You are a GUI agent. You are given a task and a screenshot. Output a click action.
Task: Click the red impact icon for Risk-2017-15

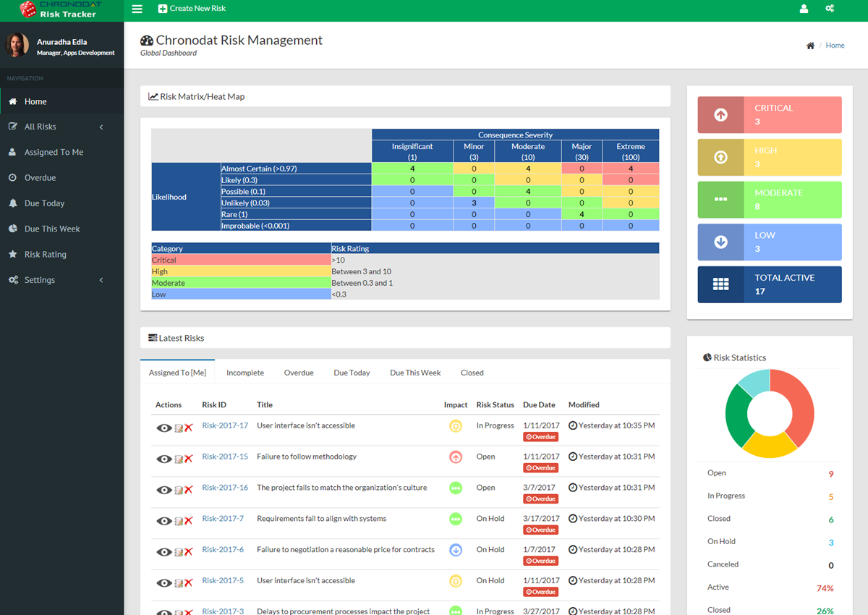click(x=456, y=457)
